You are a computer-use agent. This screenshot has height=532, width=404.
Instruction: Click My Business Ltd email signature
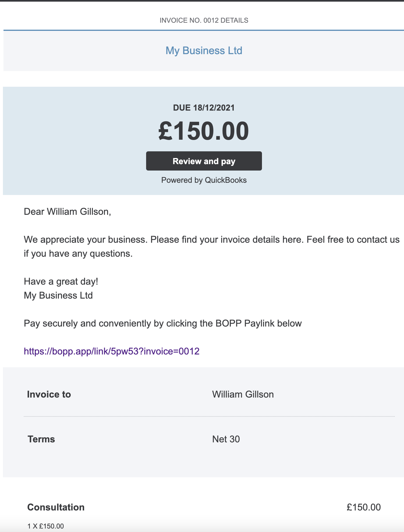[58, 295]
